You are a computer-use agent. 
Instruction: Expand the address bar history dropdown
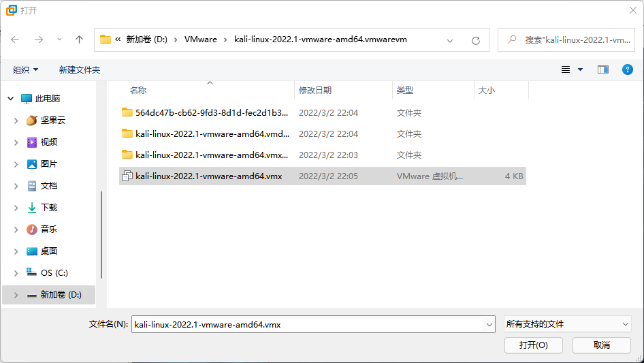pos(450,40)
